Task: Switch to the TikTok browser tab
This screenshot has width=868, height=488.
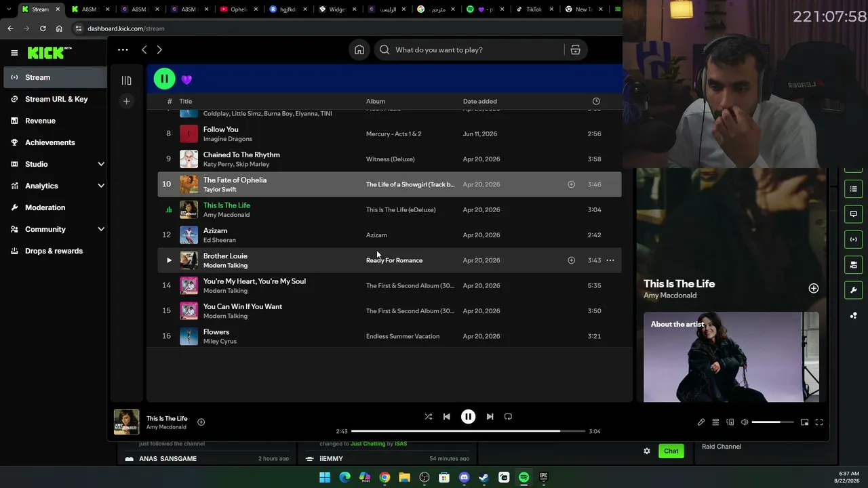Action: pyautogui.click(x=534, y=9)
